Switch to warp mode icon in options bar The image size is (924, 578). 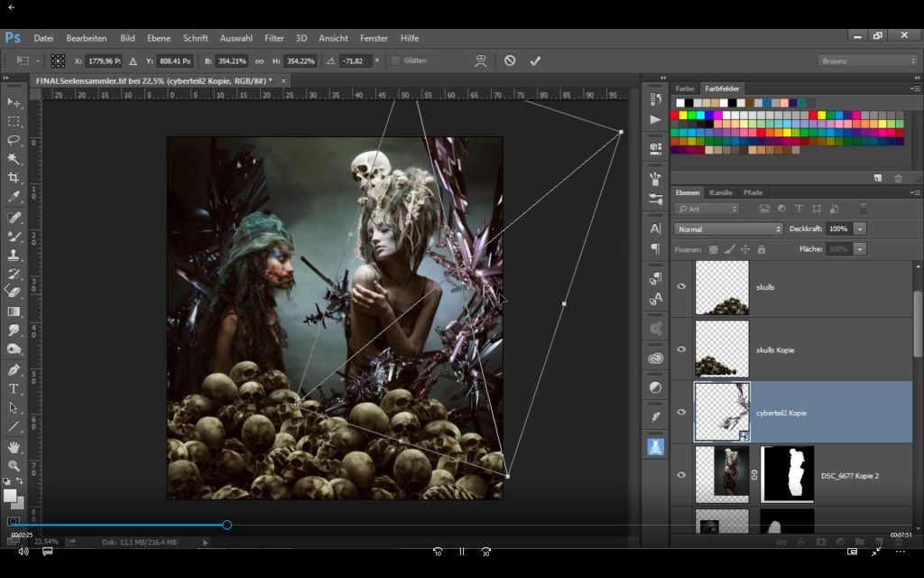click(x=481, y=61)
